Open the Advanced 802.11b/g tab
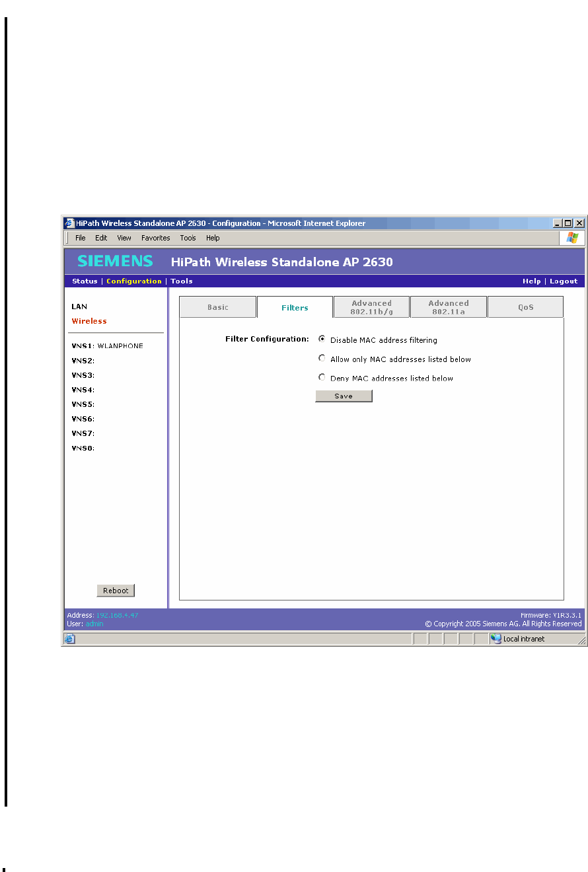 point(371,307)
